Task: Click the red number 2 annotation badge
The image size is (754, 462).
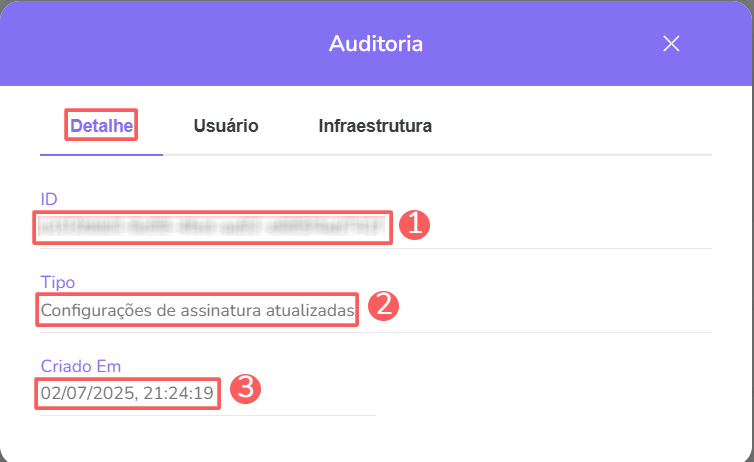Action: 384,306
